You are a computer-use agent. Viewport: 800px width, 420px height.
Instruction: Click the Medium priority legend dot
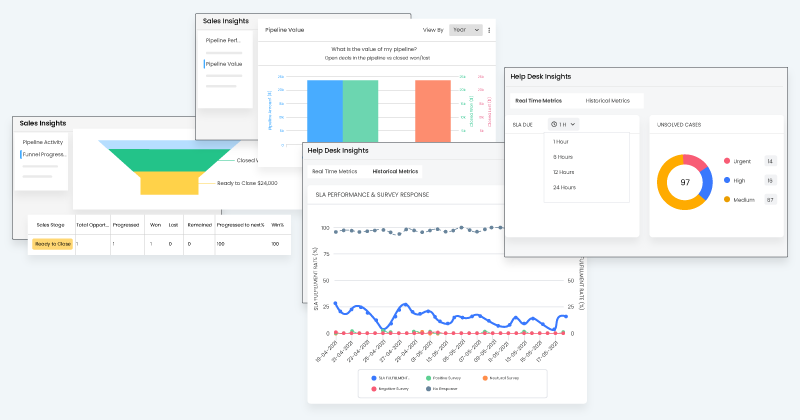[x=727, y=200]
